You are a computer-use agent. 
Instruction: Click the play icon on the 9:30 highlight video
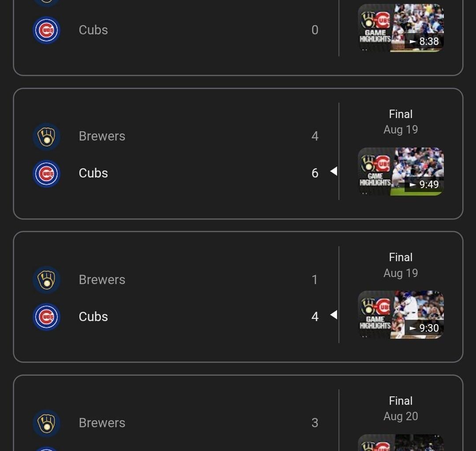pos(413,328)
